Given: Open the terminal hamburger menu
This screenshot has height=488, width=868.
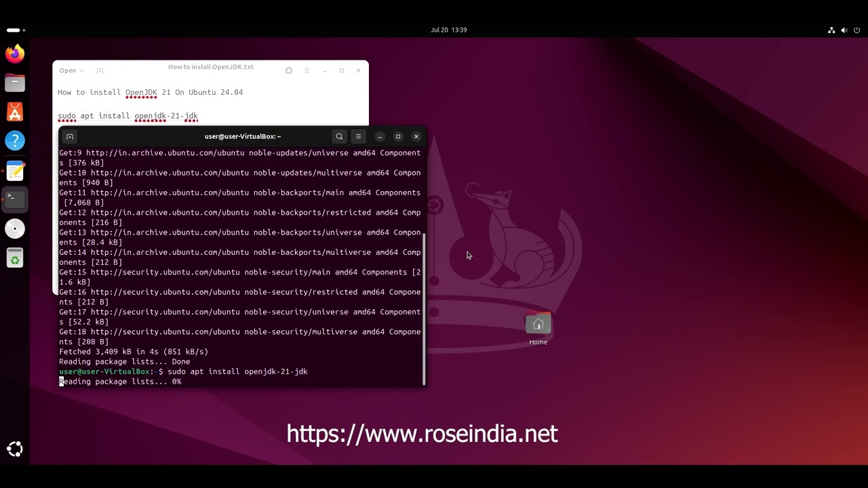Looking at the screenshot, I should pos(358,136).
